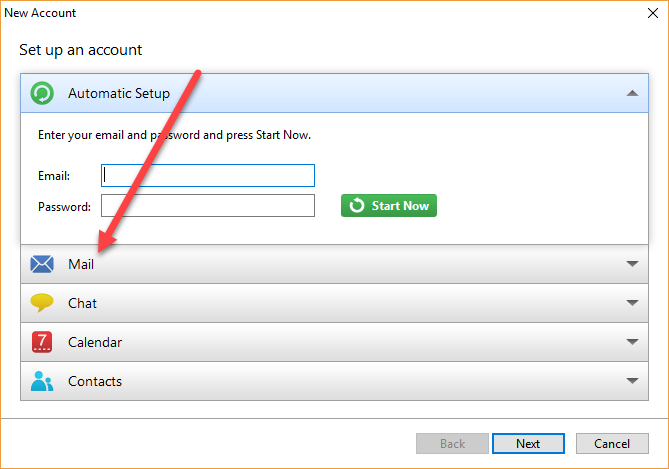Collapse the Automatic Setup section arrow
The image size is (669, 469).
click(632, 93)
